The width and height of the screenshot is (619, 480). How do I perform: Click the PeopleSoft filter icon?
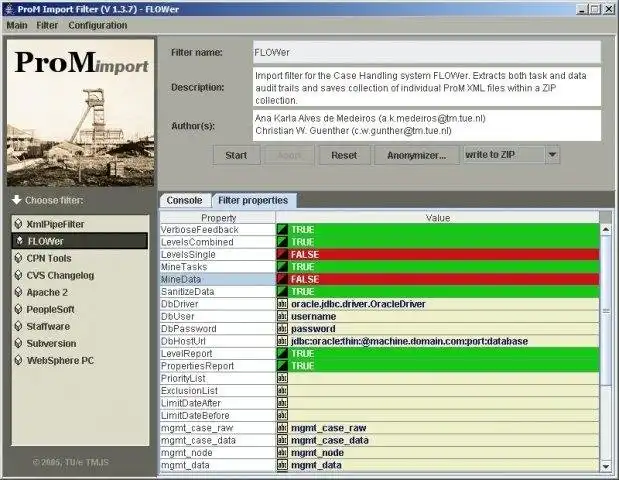[x=18, y=309]
